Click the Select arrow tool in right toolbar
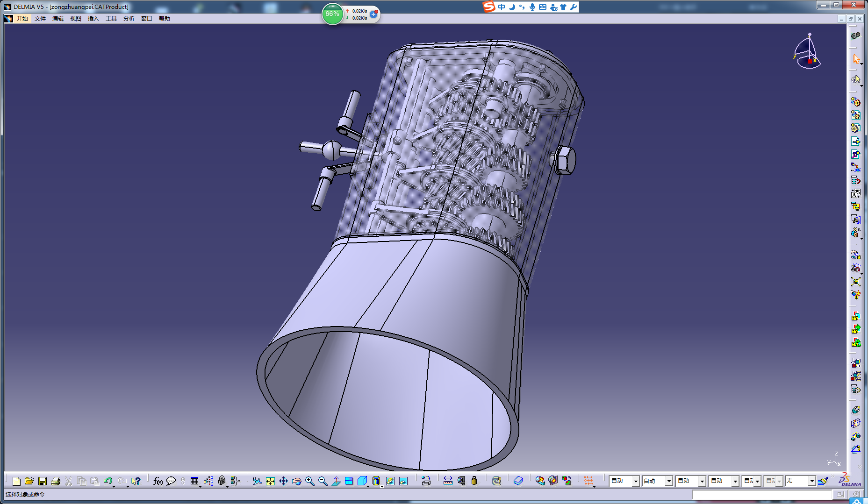This screenshot has width=868, height=504. pos(855,59)
